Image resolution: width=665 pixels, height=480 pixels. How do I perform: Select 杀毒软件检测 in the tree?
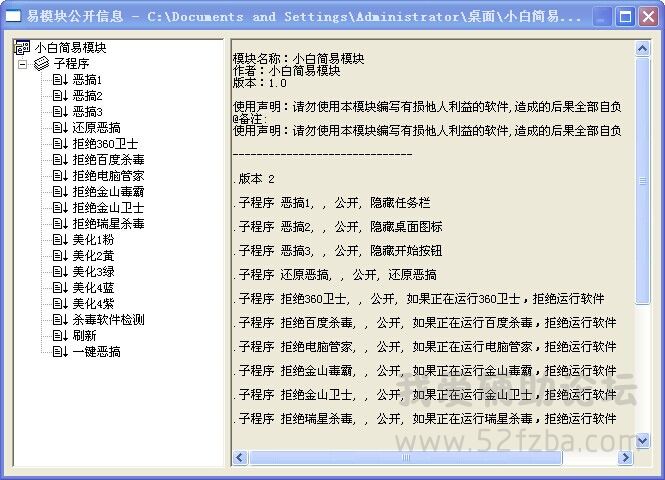pyautogui.click(x=108, y=319)
